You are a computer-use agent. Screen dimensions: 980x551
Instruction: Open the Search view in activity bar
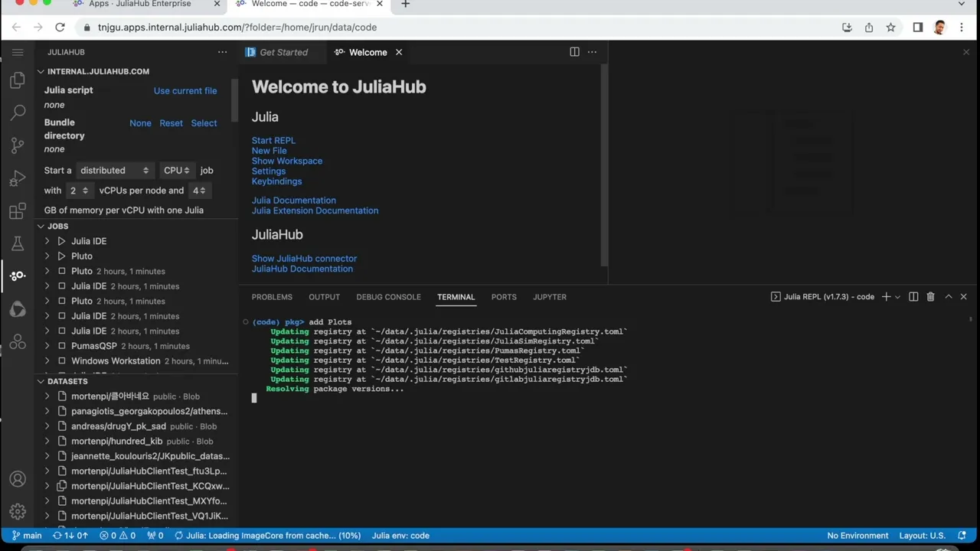tap(18, 112)
